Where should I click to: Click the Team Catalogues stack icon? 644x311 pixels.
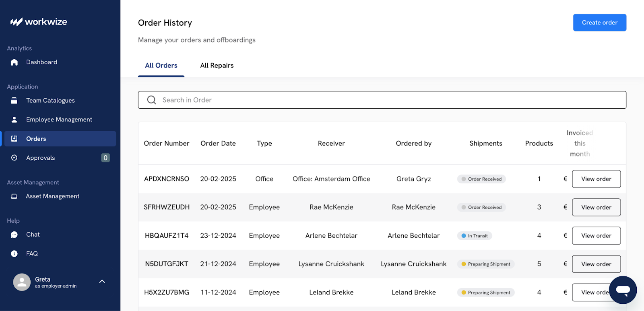coord(14,101)
